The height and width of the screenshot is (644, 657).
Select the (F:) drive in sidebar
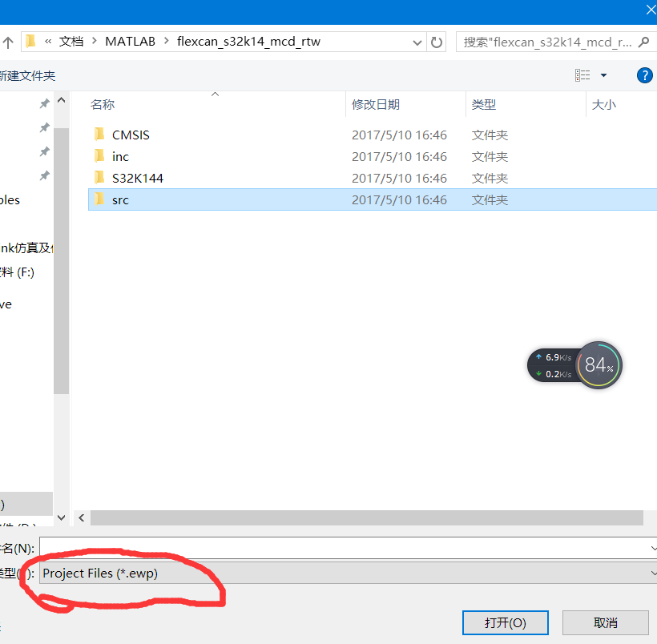(17, 273)
